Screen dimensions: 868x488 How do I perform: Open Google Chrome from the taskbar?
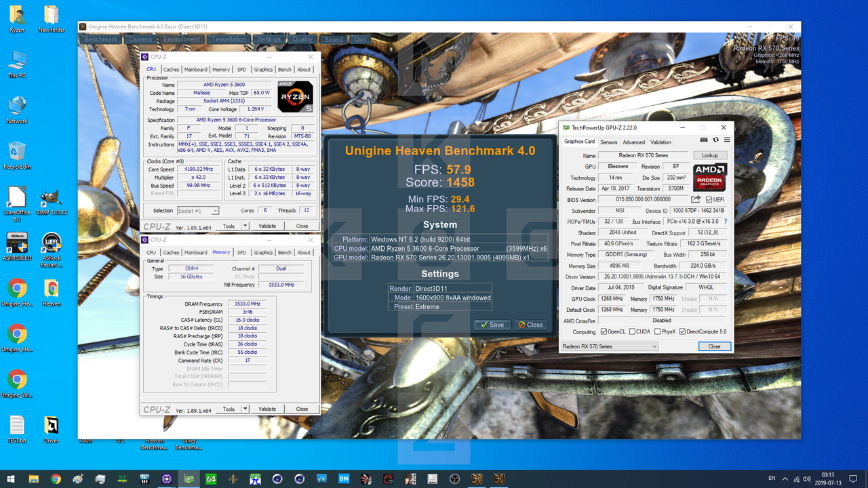(56, 479)
